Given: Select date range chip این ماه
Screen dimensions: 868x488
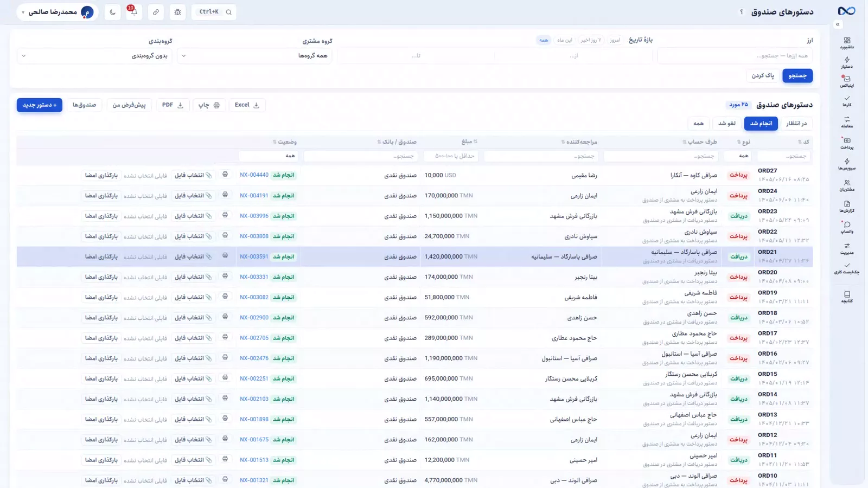Looking at the screenshot, I should pos(564,40).
